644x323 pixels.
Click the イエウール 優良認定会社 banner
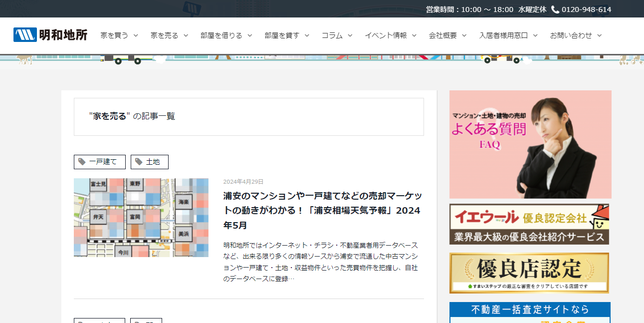(529, 224)
